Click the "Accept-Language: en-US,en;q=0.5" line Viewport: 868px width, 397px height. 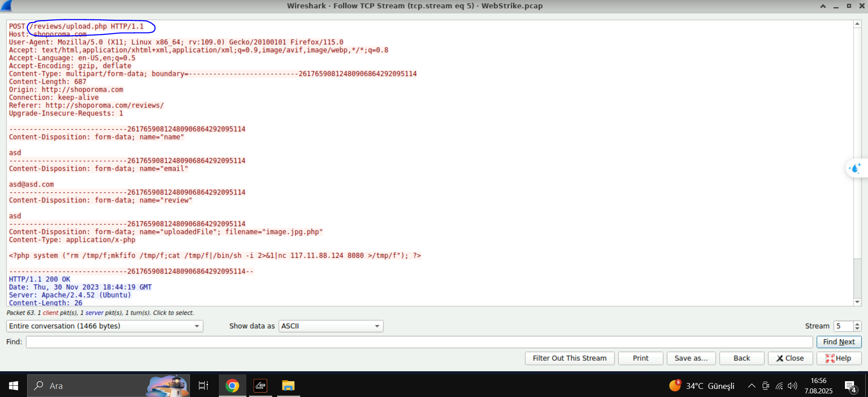coord(72,58)
